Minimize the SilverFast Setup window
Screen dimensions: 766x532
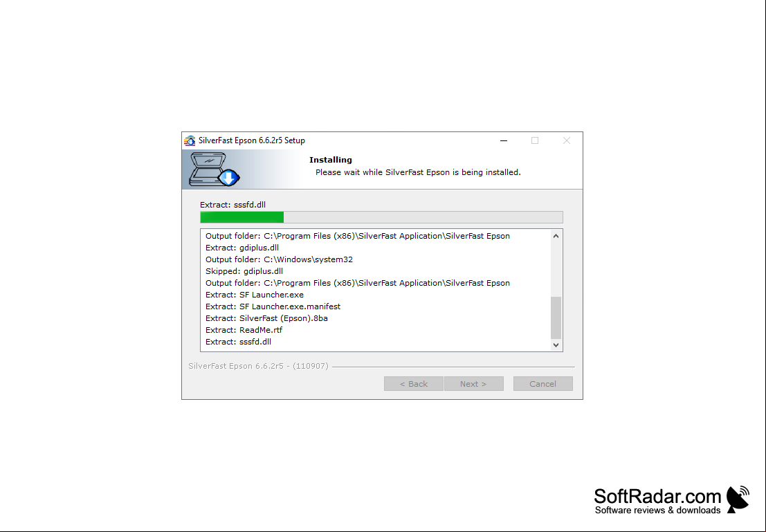(504, 140)
